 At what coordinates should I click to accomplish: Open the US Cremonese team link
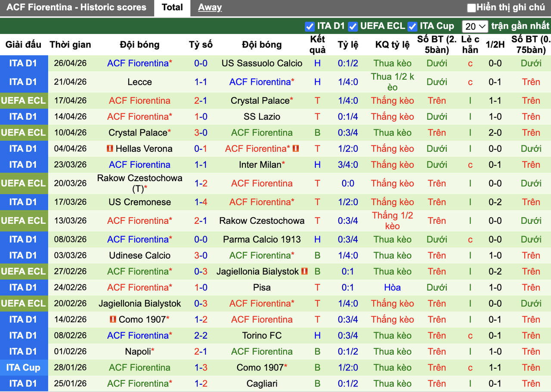140,202
